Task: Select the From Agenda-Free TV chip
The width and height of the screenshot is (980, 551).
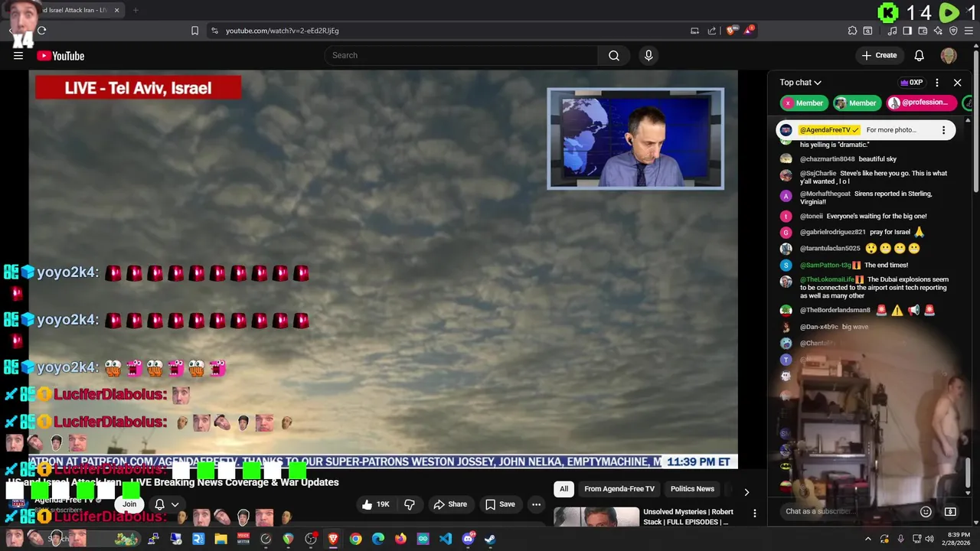Action: coord(619,489)
